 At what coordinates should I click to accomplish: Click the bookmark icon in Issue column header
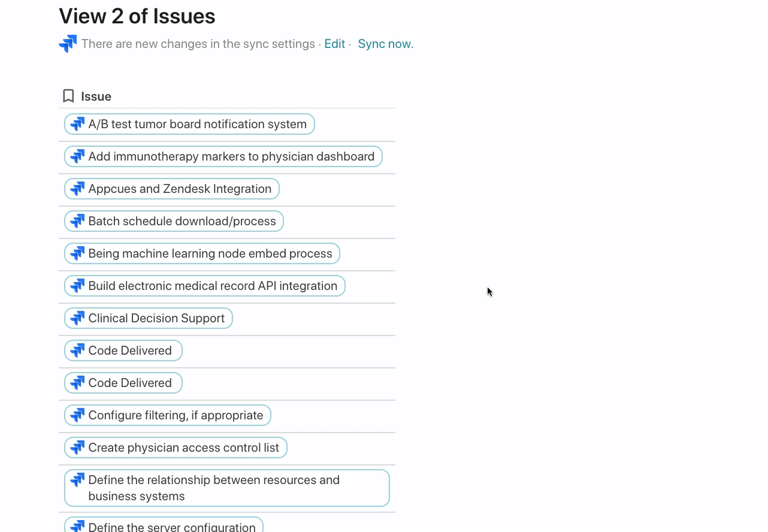pyautogui.click(x=68, y=96)
